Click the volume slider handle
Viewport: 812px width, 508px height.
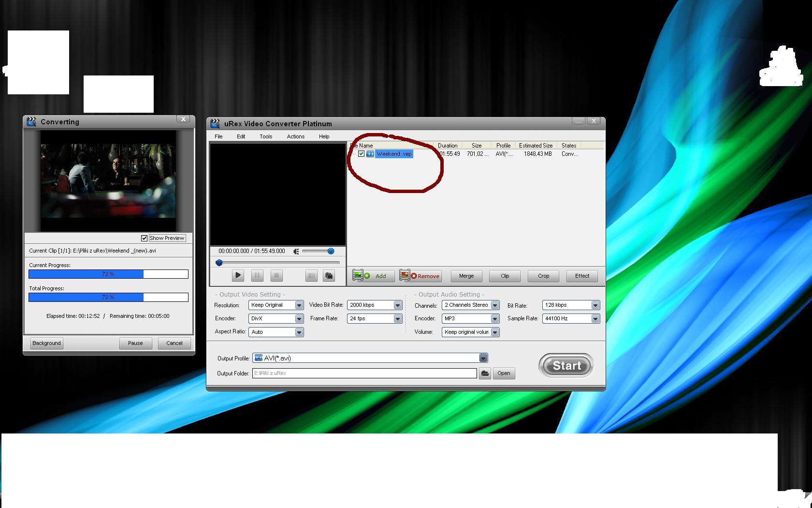pyautogui.click(x=331, y=251)
